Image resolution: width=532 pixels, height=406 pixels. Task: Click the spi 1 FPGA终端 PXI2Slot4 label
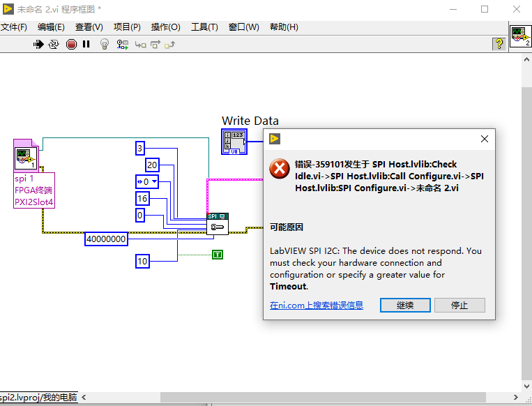pos(34,190)
